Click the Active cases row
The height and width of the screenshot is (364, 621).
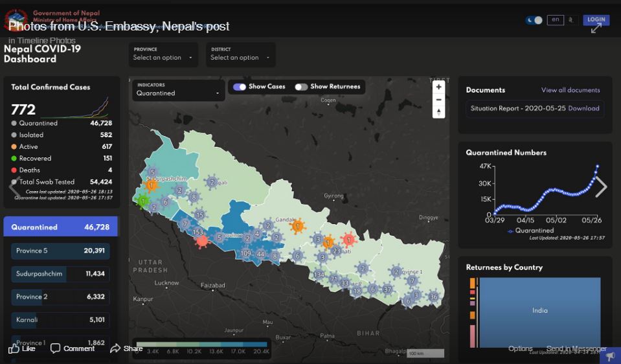pyautogui.click(x=62, y=146)
